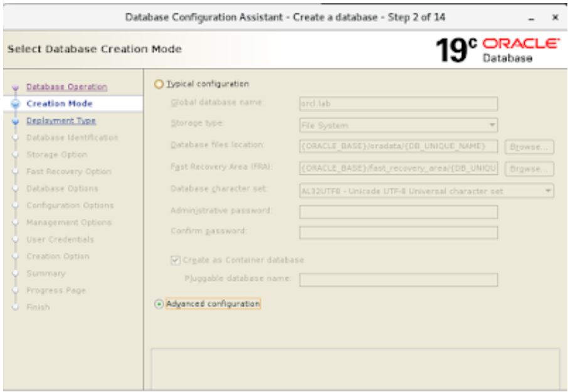Screen dimensions: 568x392
Task: Click the Global database name label
Action: [x=217, y=102]
